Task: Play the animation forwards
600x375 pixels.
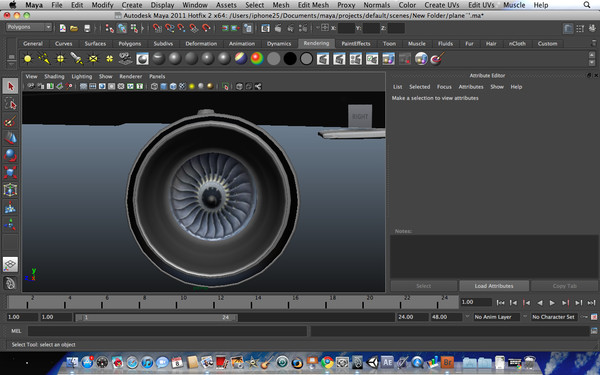Action: tap(552, 303)
